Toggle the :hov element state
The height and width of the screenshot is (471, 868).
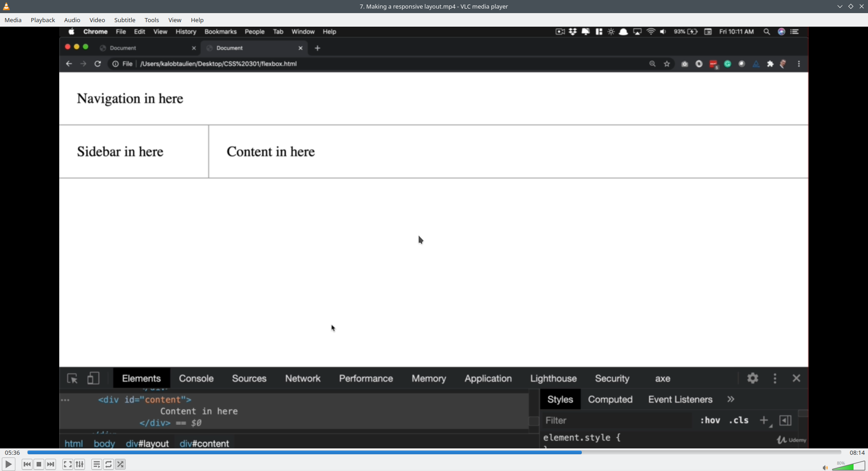coord(710,420)
